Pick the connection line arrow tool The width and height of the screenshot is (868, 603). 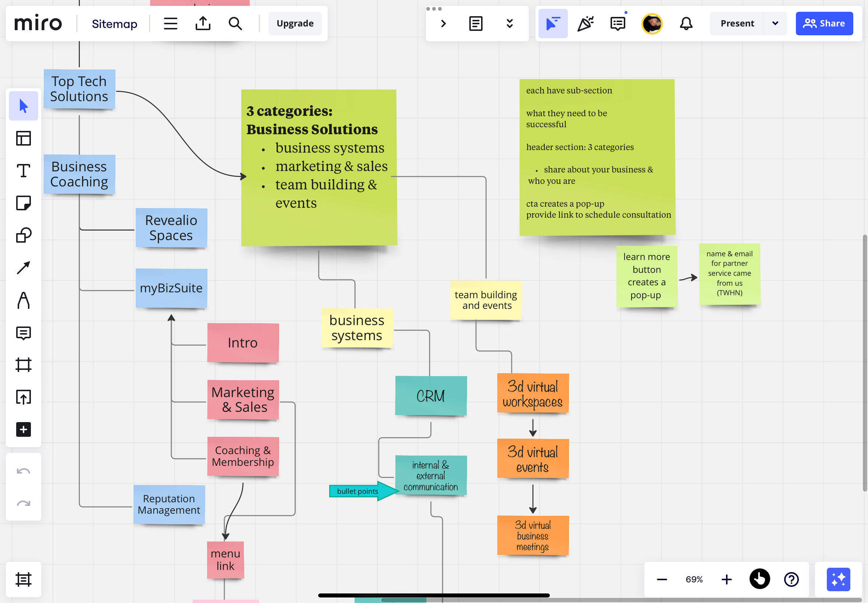coord(24,268)
